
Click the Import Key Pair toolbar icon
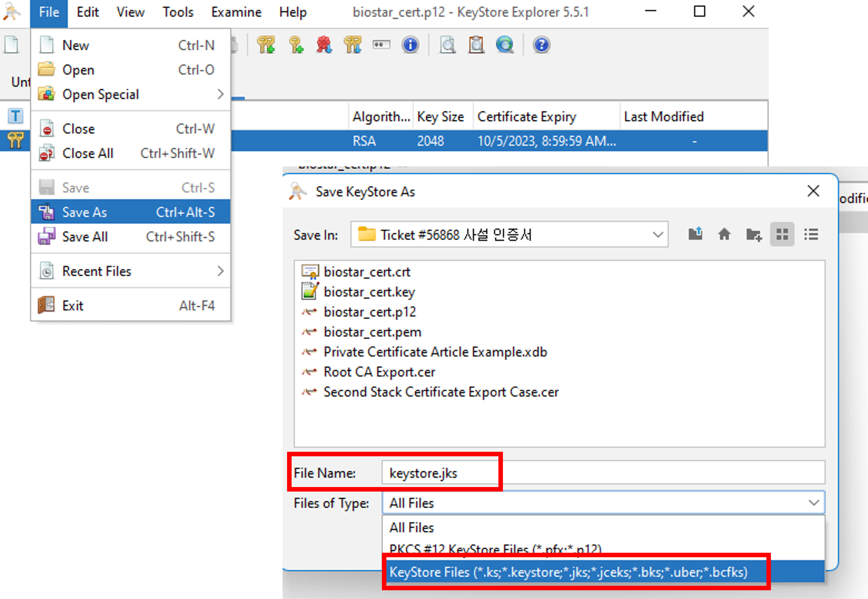click(x=352, y=45)
